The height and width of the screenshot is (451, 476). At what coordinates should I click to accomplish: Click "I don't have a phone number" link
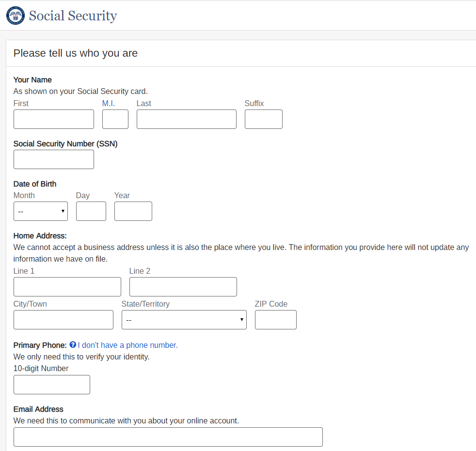(x=127, y=345)
